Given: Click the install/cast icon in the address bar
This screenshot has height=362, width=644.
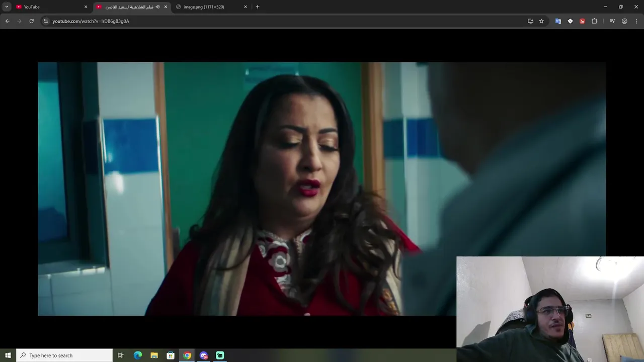Looking at the screenshot, I should 530,21.
